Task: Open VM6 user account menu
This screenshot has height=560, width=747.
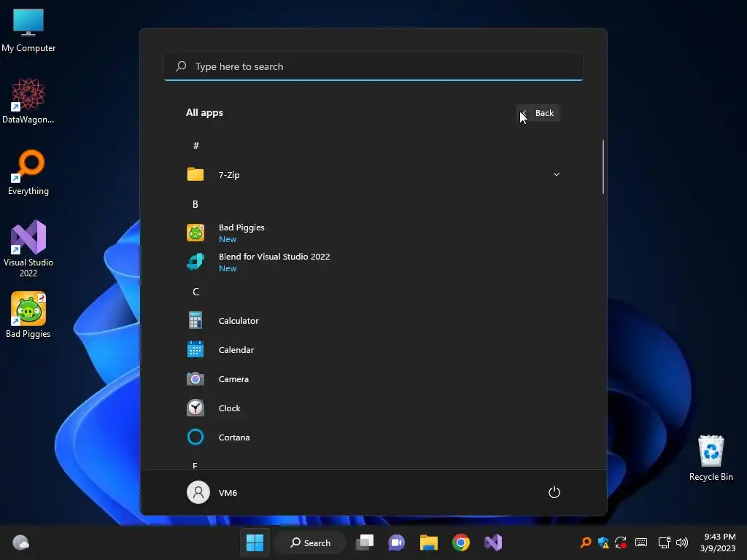Action: coord(212,492)
